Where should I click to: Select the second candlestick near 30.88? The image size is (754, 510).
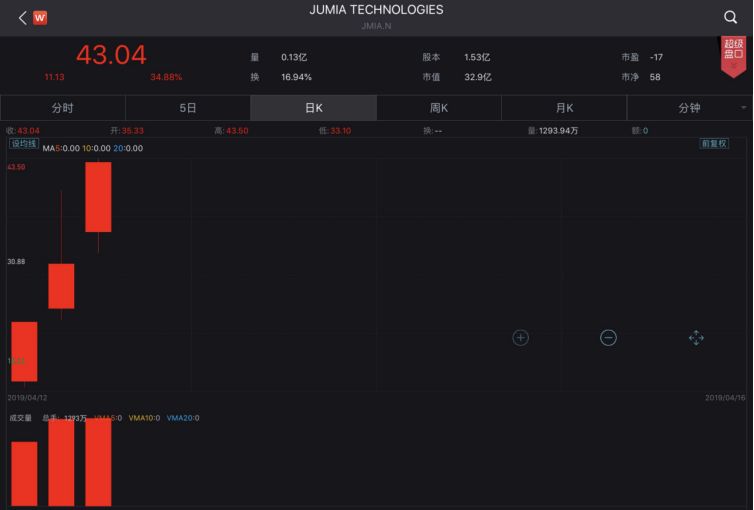point(61,286)
